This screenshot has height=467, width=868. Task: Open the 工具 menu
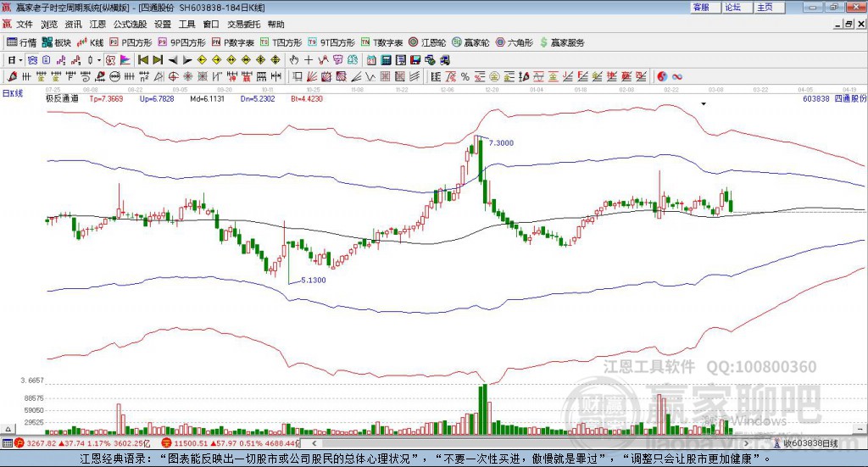click(186, 25)
